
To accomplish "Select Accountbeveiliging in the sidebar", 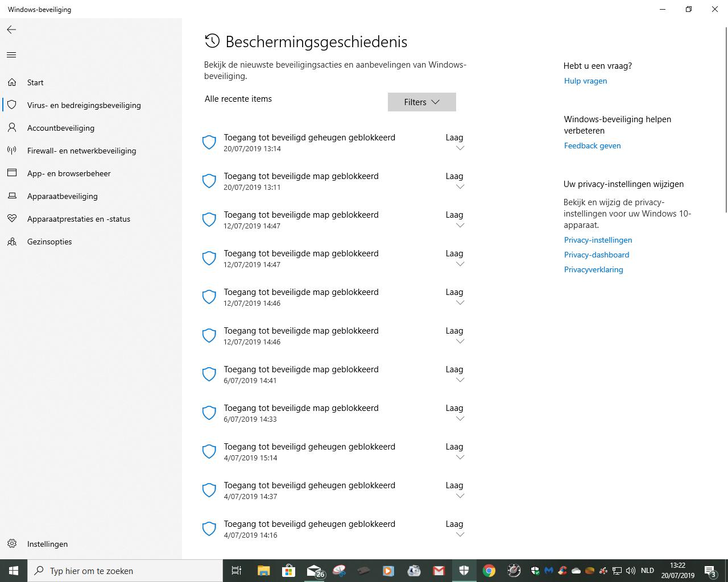I will click(61, 128).
